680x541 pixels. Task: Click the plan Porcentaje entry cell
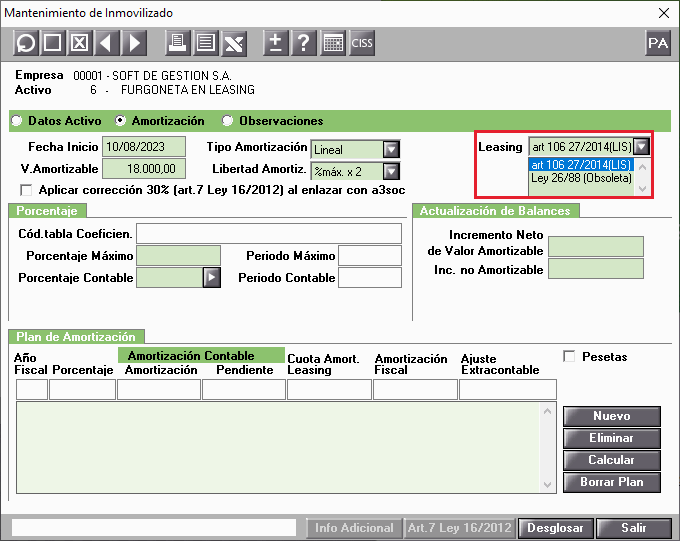click(82, 389)
